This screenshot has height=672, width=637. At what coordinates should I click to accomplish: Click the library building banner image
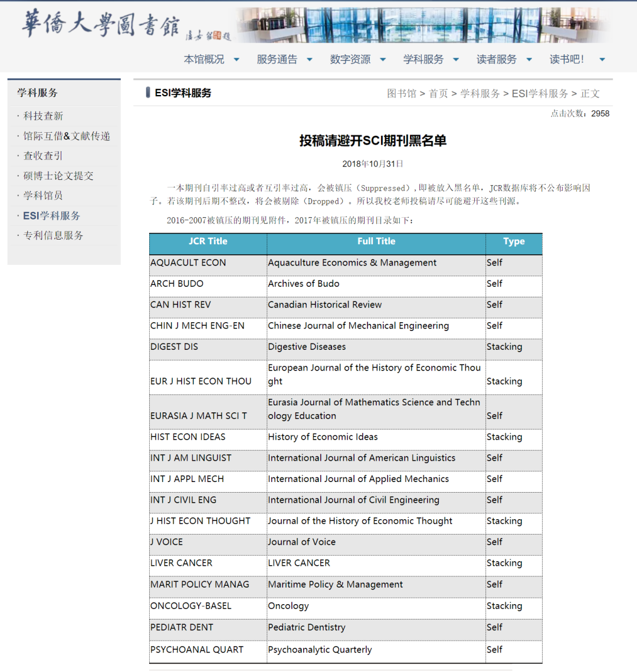424,25
